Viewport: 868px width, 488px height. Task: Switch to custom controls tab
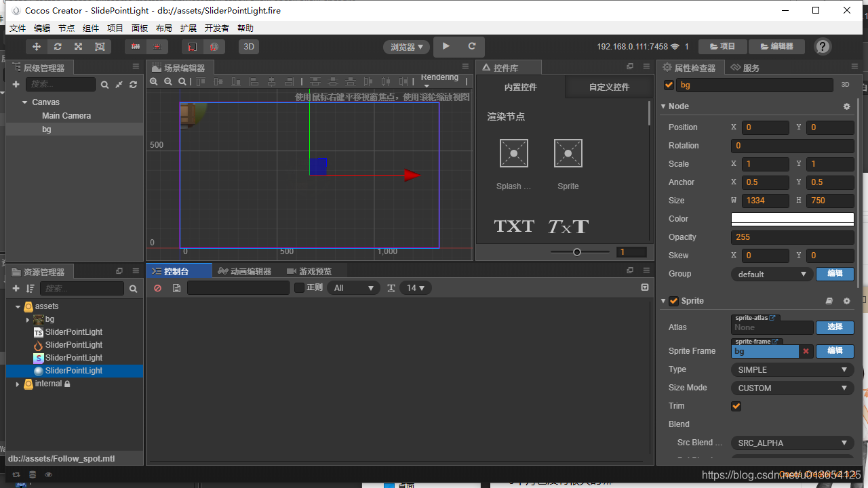(609, 87)
